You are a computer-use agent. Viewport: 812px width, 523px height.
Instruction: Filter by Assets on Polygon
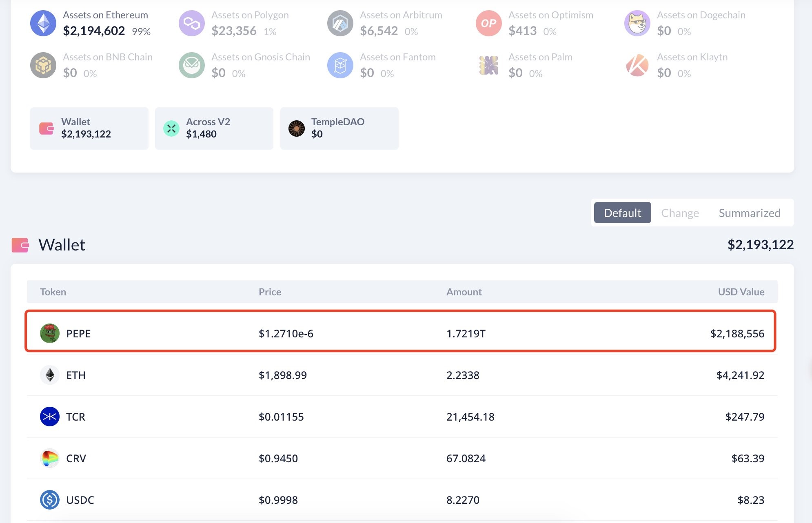point(234,23)
